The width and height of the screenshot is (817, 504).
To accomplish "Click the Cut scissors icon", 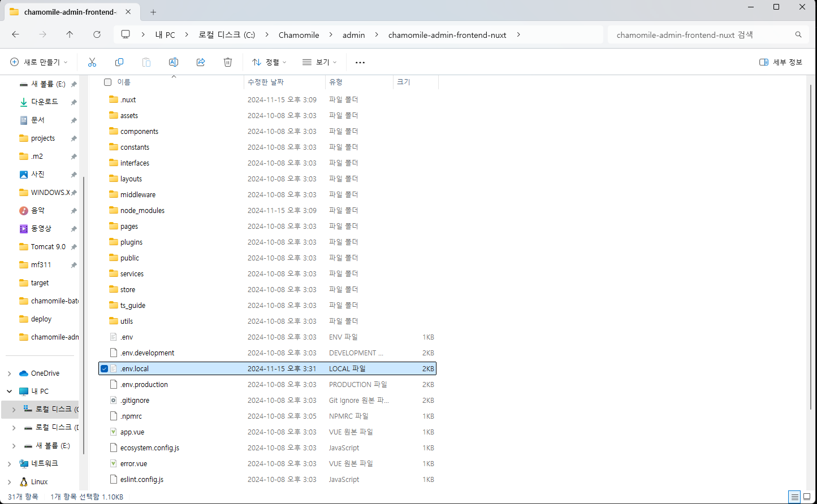I will [x=92, y=62].
